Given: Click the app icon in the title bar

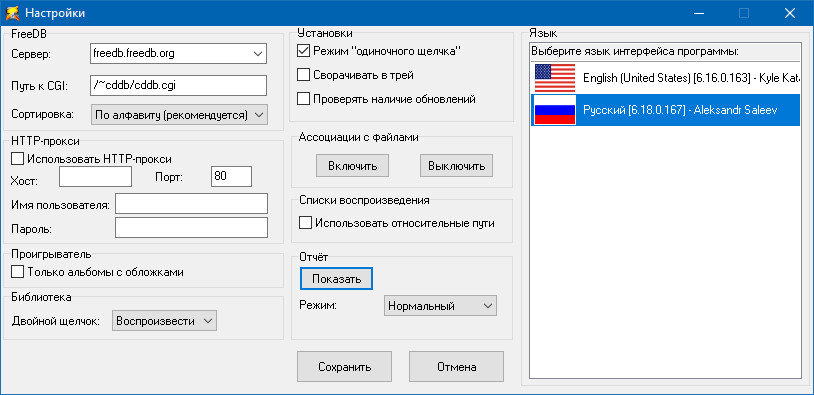Looking at the screenshot, I should pos(11,12).
